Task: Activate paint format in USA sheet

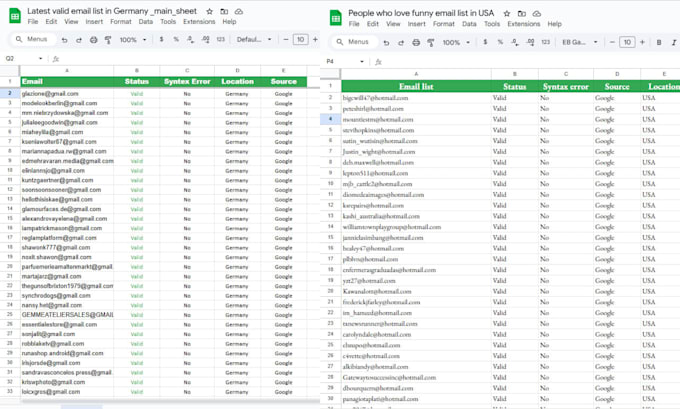Action: 431,43
